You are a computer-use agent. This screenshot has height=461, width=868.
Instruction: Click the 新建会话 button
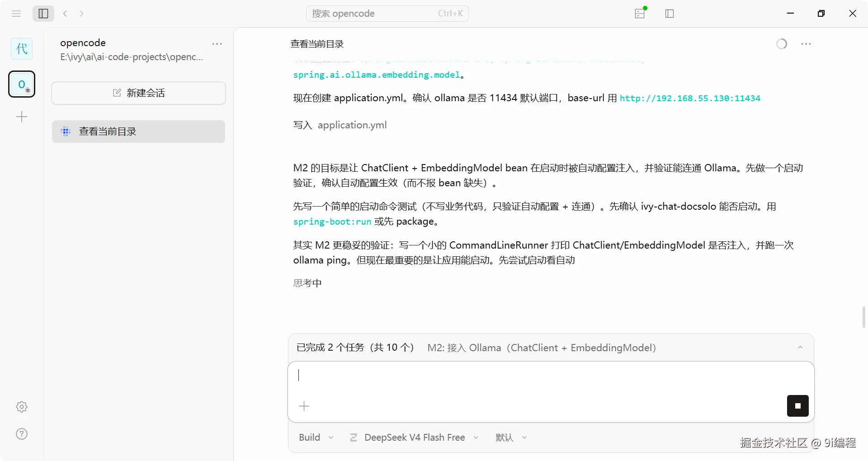click(x=138, y=93)
